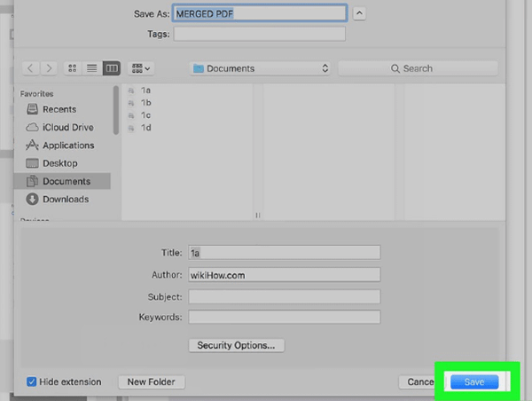Viewport: 532px width, 401px height.
Task: Open Security Options
Action: 236,345
